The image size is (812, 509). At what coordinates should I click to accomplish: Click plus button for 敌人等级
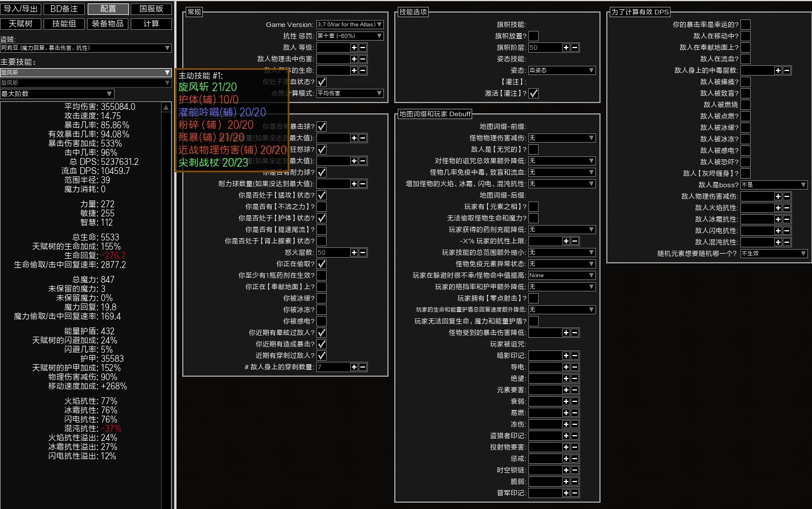[354, 48]
